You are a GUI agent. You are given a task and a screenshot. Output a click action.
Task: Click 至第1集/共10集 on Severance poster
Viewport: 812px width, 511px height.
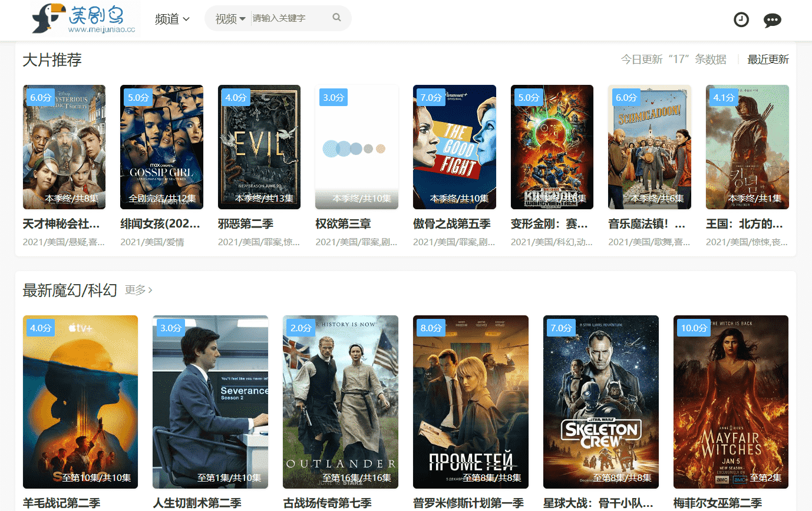point(229,478)
